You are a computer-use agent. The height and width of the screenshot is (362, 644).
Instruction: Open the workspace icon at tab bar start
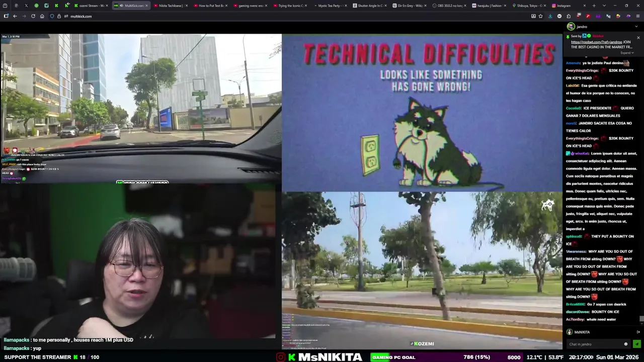[6, 6]
